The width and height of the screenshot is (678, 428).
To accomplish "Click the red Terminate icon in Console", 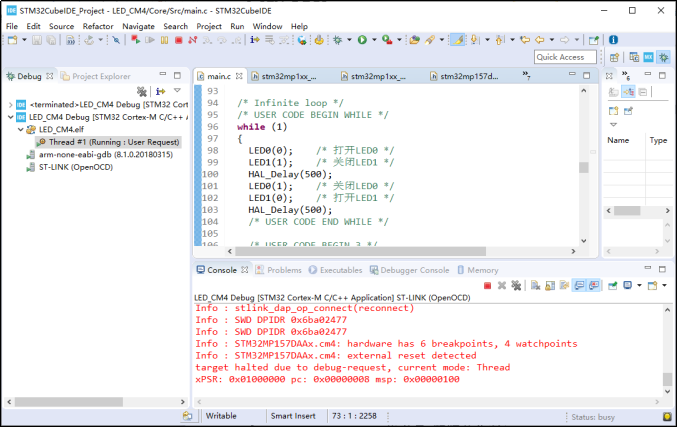I will 487,286.
